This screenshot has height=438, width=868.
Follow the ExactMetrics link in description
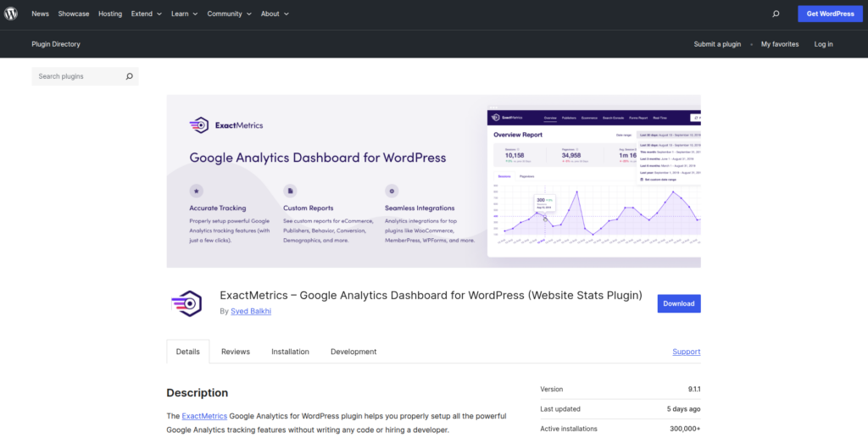point(204,416)
